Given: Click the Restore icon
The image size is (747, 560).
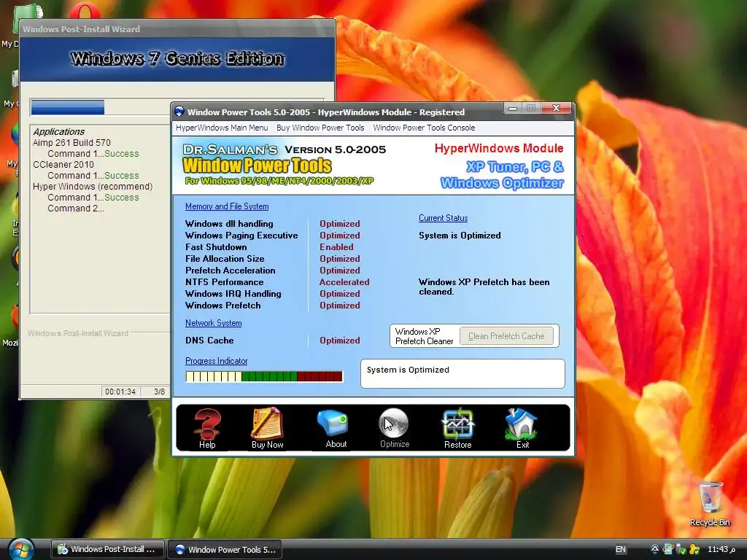Looking at the screenshot, I should pos(457,423).
